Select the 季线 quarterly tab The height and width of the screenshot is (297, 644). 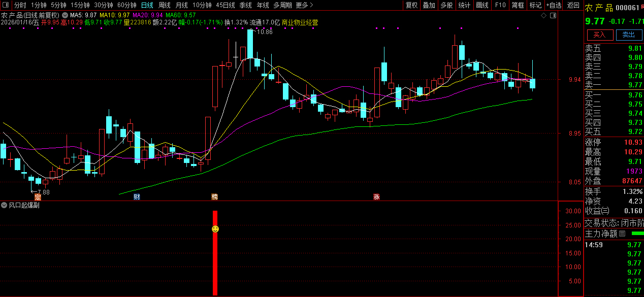(245, 5)
